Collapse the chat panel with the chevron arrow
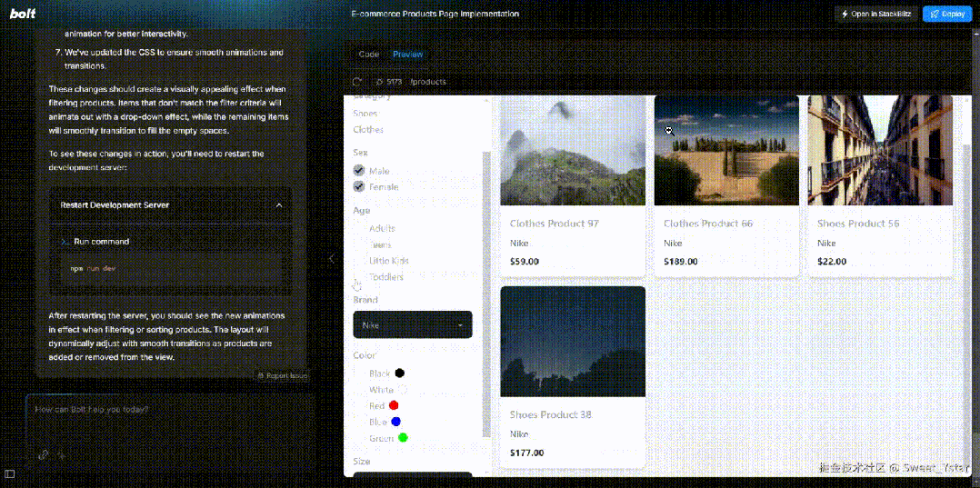Viewport: 980px width, 488px height. pos(331,258)
